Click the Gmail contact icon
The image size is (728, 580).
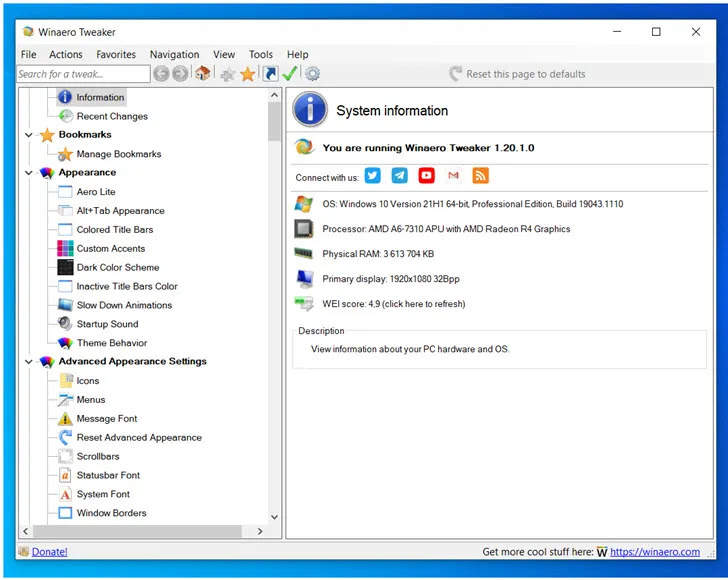tap(453, 176)
